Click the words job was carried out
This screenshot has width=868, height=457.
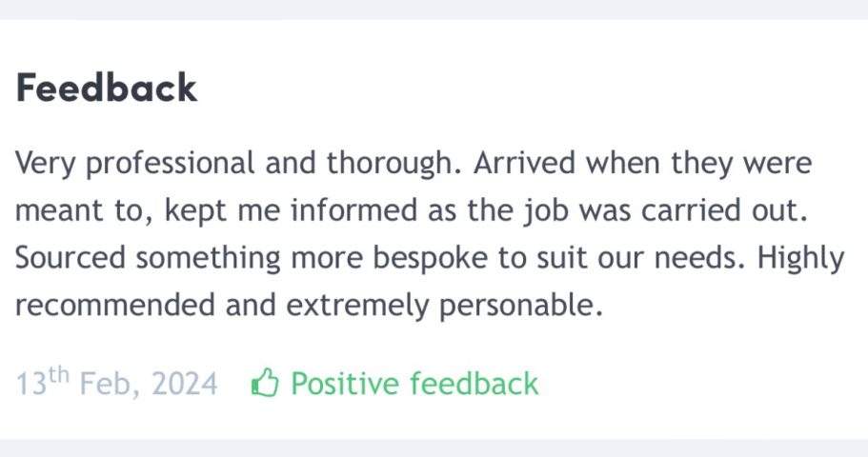coord(666,210)
